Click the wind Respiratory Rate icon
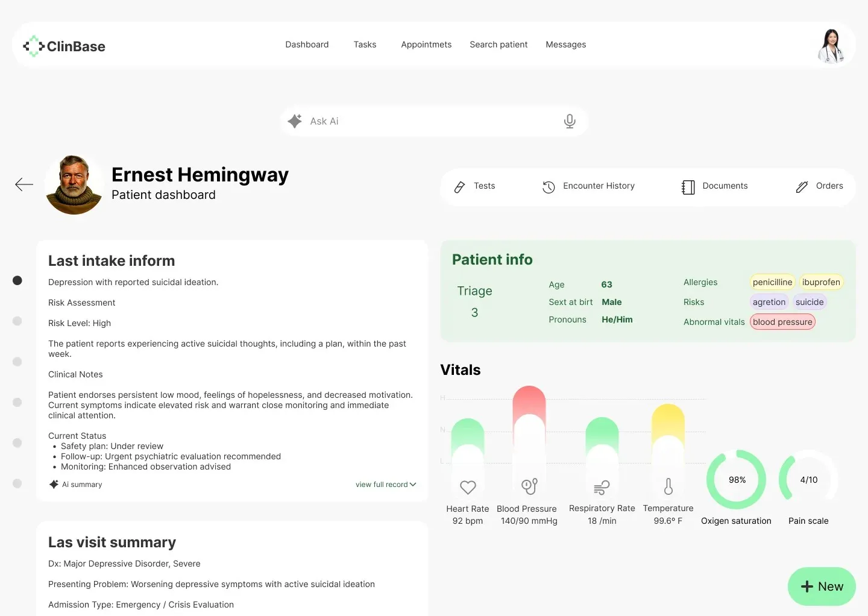The height and width of the screenshot is (616, 868). [x=602, y=487]
